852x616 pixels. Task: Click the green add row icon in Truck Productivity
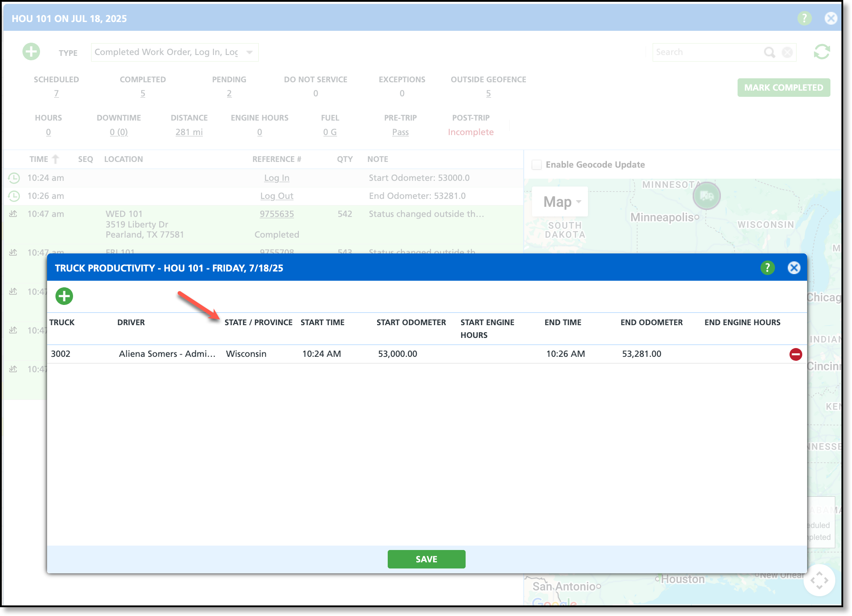click(64, 296)
